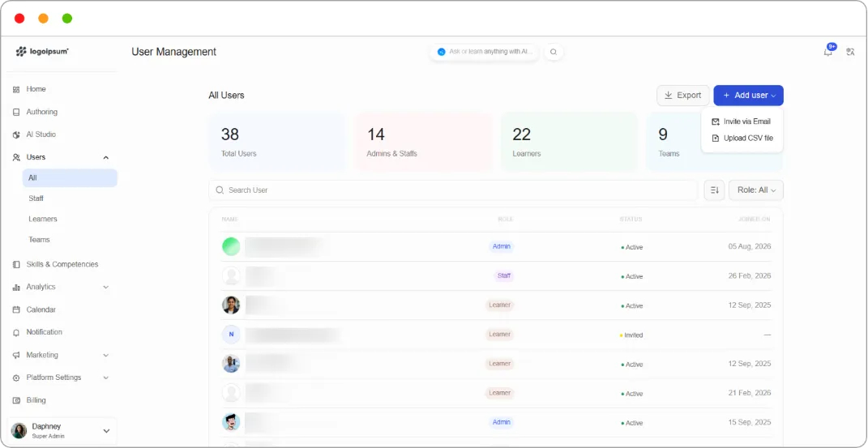The height and width of the screenshot is (448, 868).
Task: Click the language translate icon
Action: click(851, 52)
